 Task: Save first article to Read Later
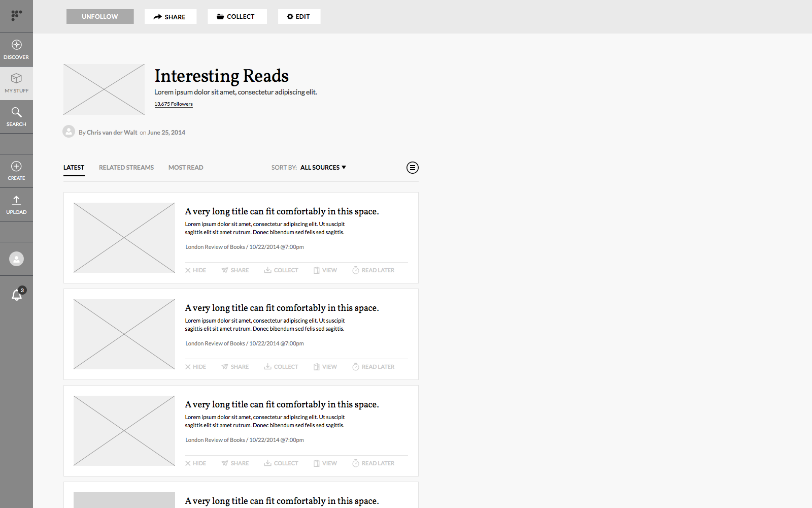374,270
